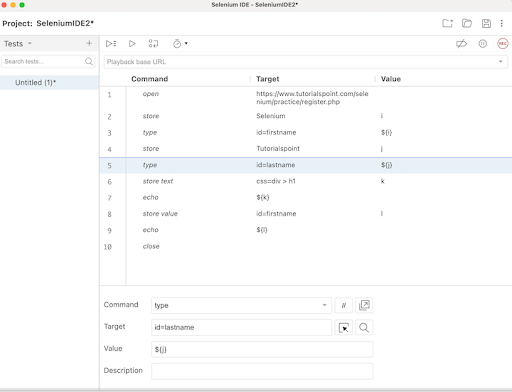Select the Untitled (1)* test
The height and width of the screenshot is (392, 512).
click(49, 82)
